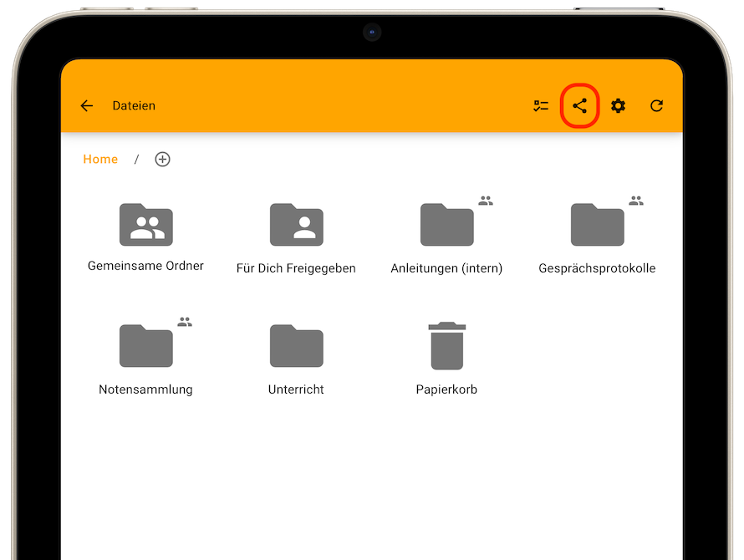The image size is (744, 560).
Task: Click the Dateien title in the header
Action: click(x=134, y=106)
